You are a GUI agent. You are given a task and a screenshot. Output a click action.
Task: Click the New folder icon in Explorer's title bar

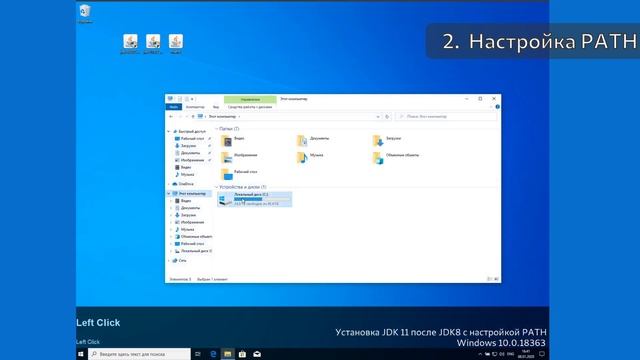(x=187, y=99)
